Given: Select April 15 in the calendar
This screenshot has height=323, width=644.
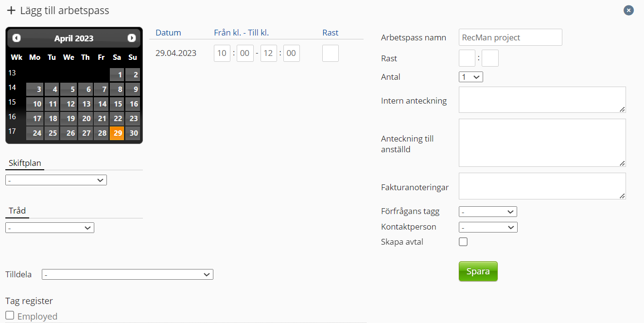Looking at the screenshot, I should (x=117, y=104).
